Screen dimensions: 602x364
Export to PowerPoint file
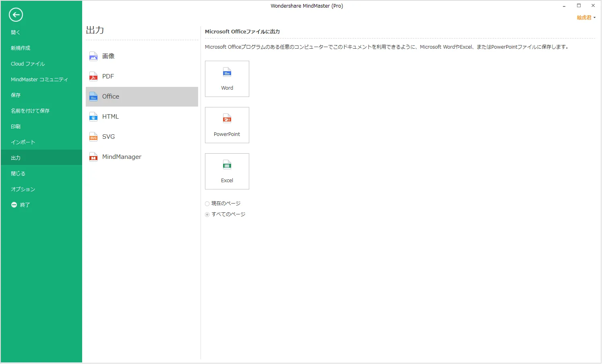click(x=227, y=125)
